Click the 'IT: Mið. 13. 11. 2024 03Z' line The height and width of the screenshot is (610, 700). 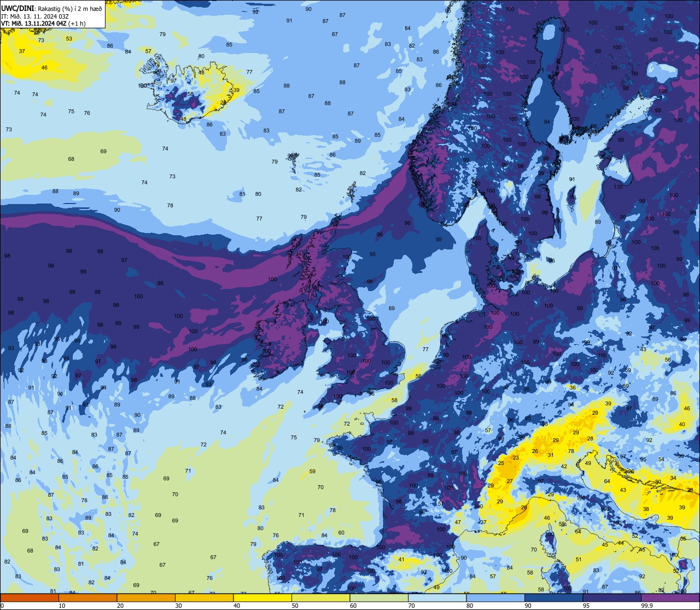tap(35, 16)
